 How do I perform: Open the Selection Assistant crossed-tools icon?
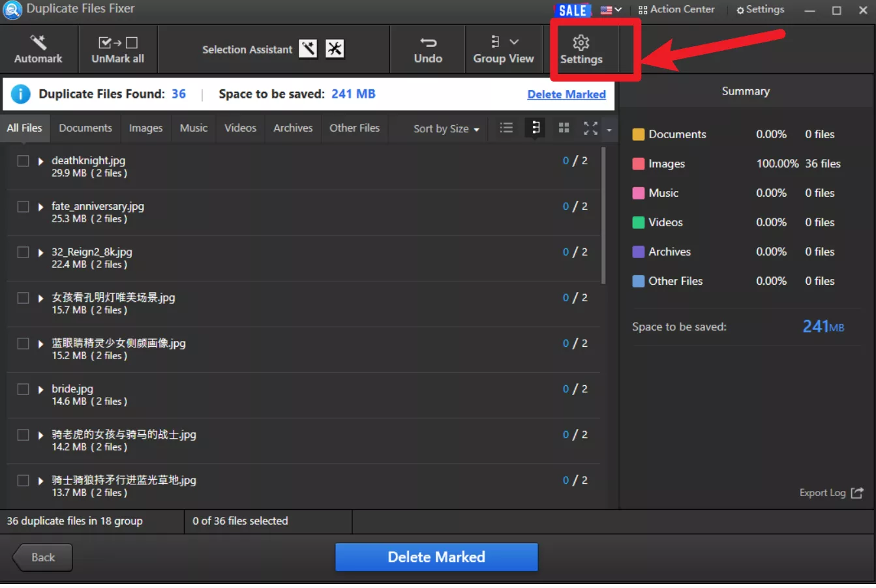(335, 49)
